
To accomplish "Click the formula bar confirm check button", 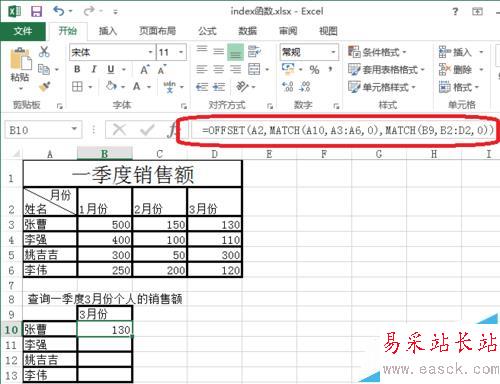I will tap(147, 129).
